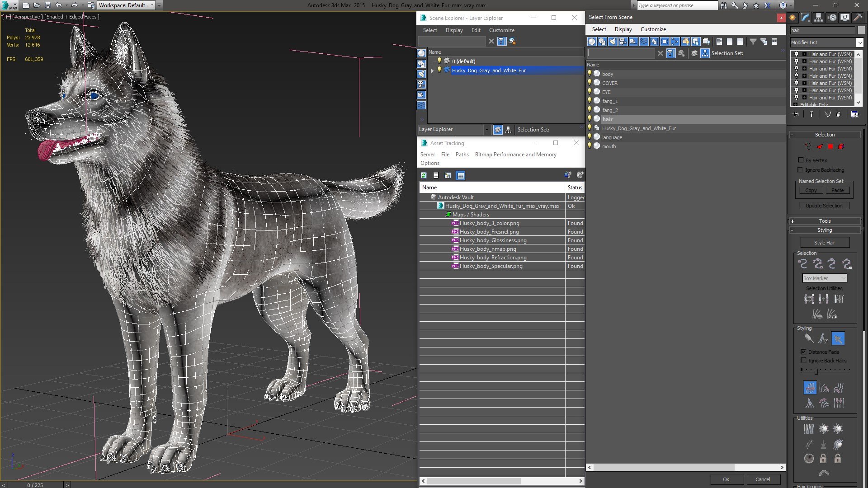This screenshot has height=488, width=868.
Task: Collapse the Selection rollout
Action: coord(825,135)
